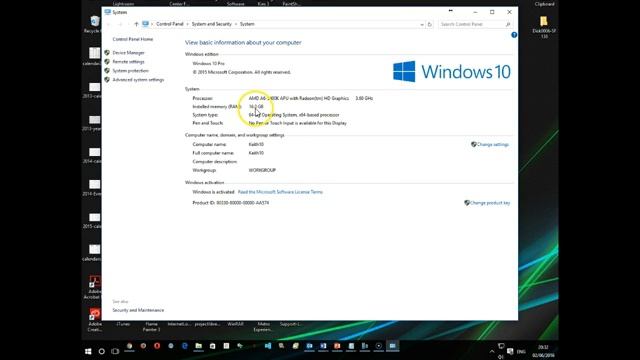This screenshot has width=640, height=360.
Task: Click the back navigation arrow
Action: 108,24
